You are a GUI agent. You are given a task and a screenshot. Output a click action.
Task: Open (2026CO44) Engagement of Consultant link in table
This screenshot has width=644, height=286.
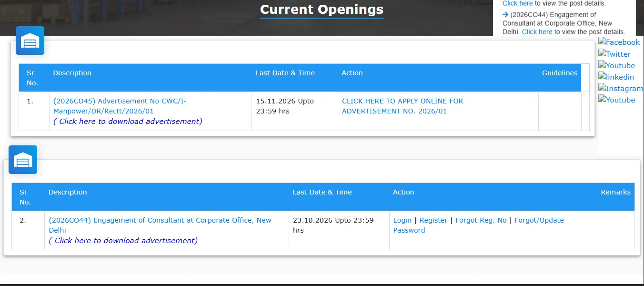coord(160,225)
